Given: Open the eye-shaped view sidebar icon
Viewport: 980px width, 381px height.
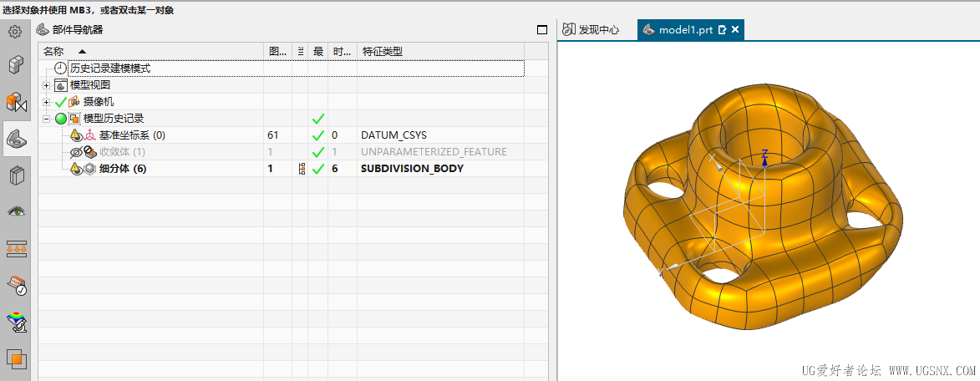Looking at the screenshot, I should [16, 211].
